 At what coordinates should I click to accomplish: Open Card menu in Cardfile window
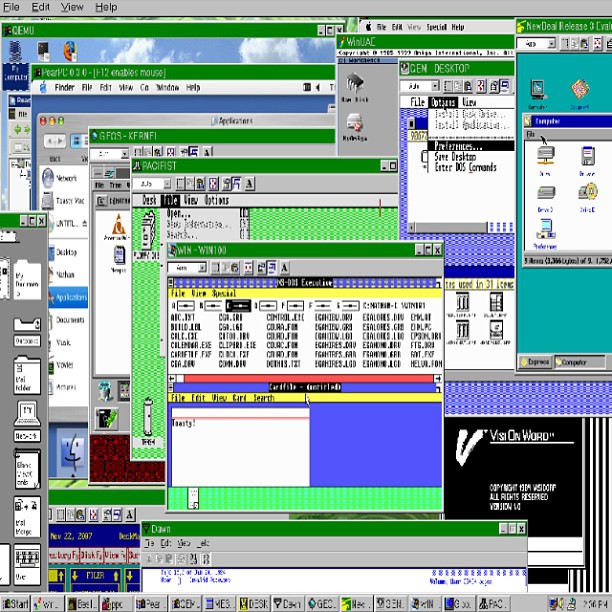point(239,398)
